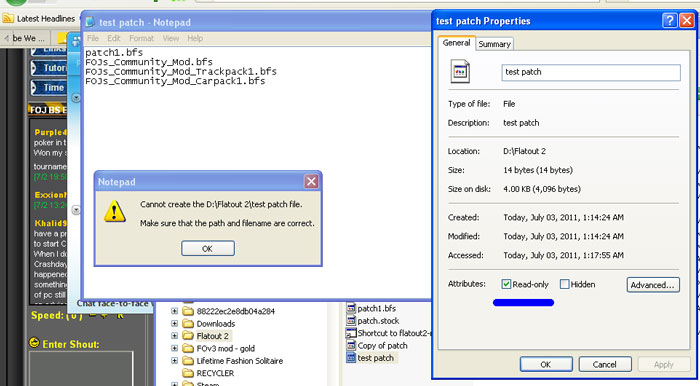
Task: Check the Hidden attribute checkbox
Action: 565,284
